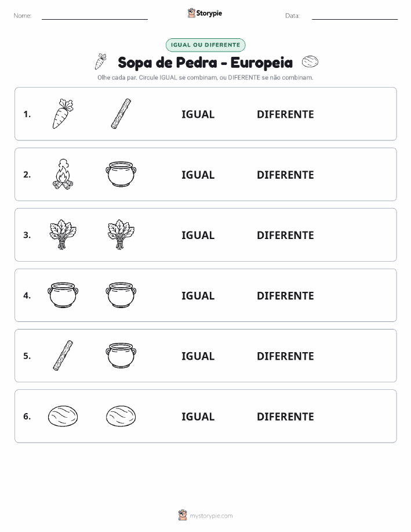This screenshot has height=532, width=411.
Task: Click the stick picture in row 1
Action: point(121,114)
